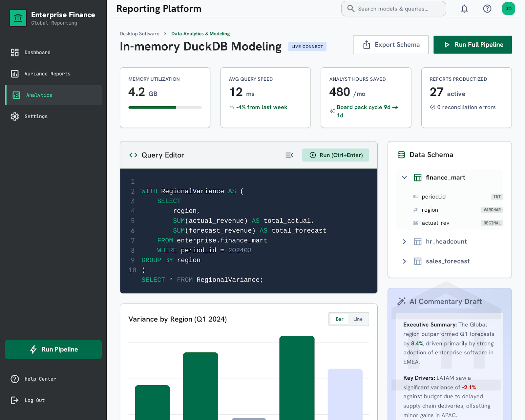Click the Help Center question mark icon in the sidebar

pos(15,379)
